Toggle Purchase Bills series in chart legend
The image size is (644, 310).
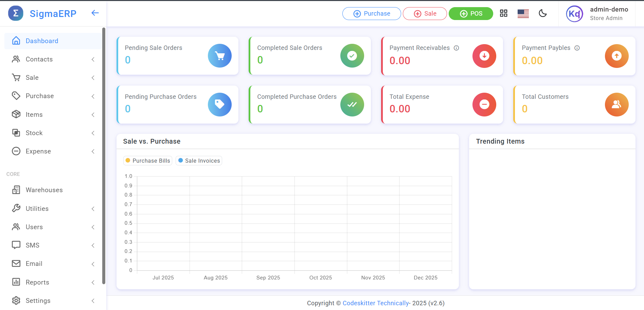pyautogui.click(x=148, y=161)
